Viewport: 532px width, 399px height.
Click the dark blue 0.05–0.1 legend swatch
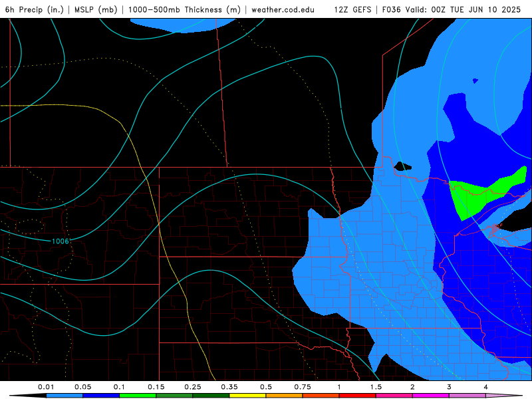pyautogui.click(x=101, y=396)
